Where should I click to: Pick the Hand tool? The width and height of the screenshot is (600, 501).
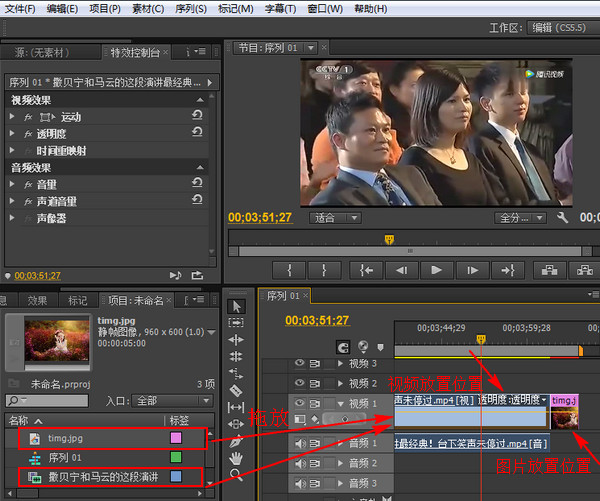(236, 458)
